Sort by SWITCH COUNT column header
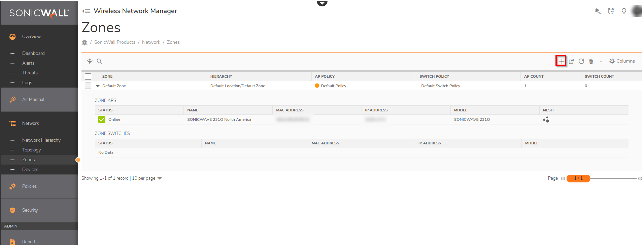Image resolution: width=644 pixels, height=245 pixels. click(599, 76)
